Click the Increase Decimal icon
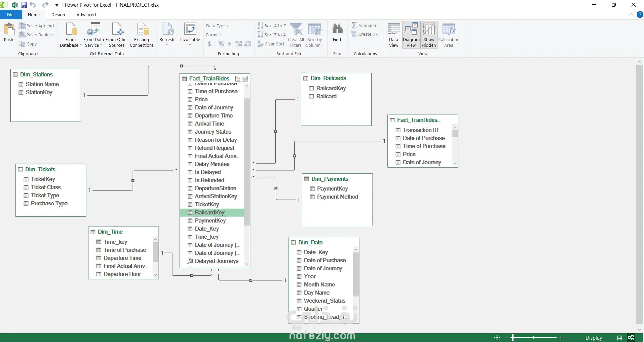 pos(239,44)
